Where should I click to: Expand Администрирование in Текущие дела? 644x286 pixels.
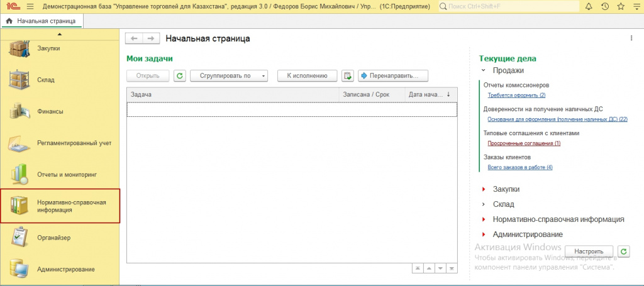484,234
